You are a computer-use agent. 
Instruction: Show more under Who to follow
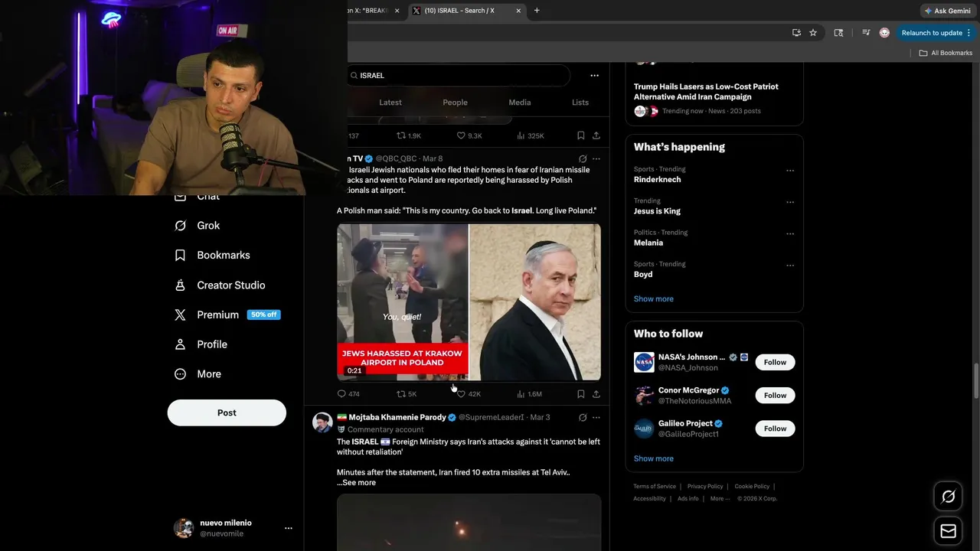coord(653,459)
